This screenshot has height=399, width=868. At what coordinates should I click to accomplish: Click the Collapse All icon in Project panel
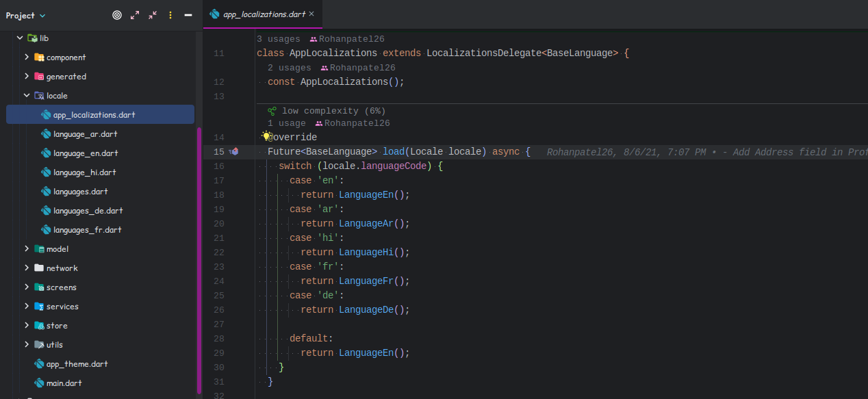pyautogui.click(x=153, y=15)
